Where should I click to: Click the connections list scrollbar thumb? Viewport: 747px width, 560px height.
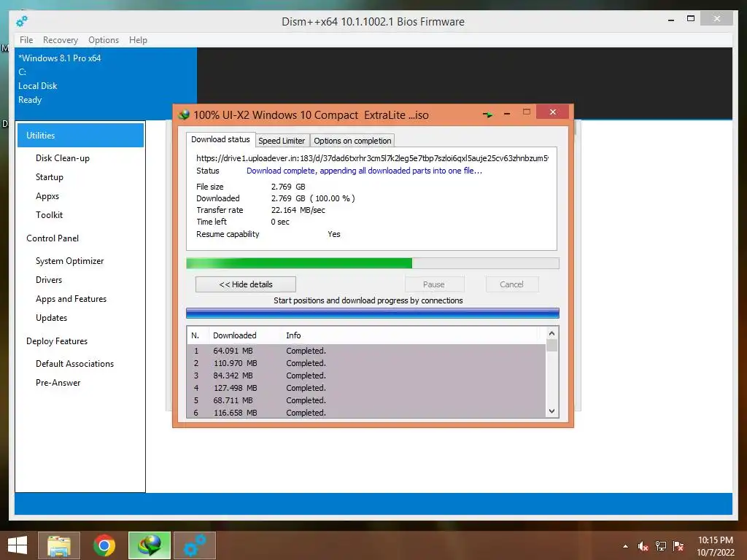[x=551, y=345]
